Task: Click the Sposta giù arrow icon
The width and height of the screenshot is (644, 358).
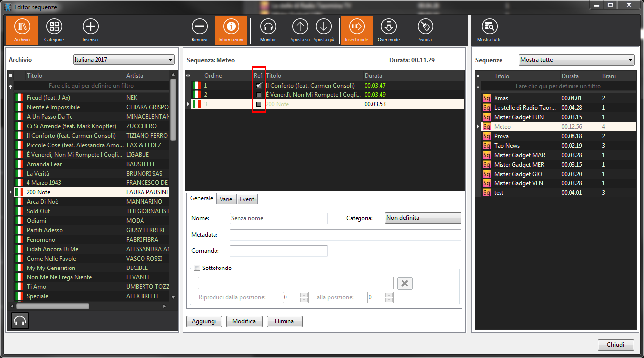Action: (x=324, y=30)
